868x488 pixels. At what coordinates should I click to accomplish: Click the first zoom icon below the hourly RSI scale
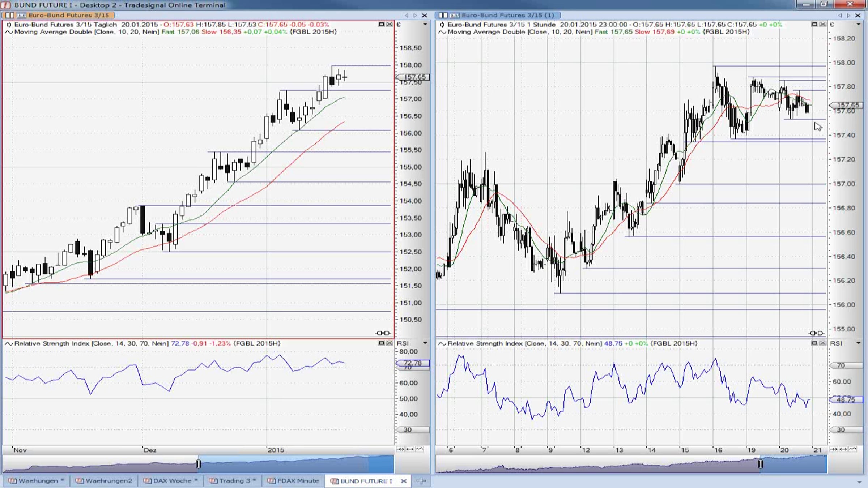click(x=834, y=449)
